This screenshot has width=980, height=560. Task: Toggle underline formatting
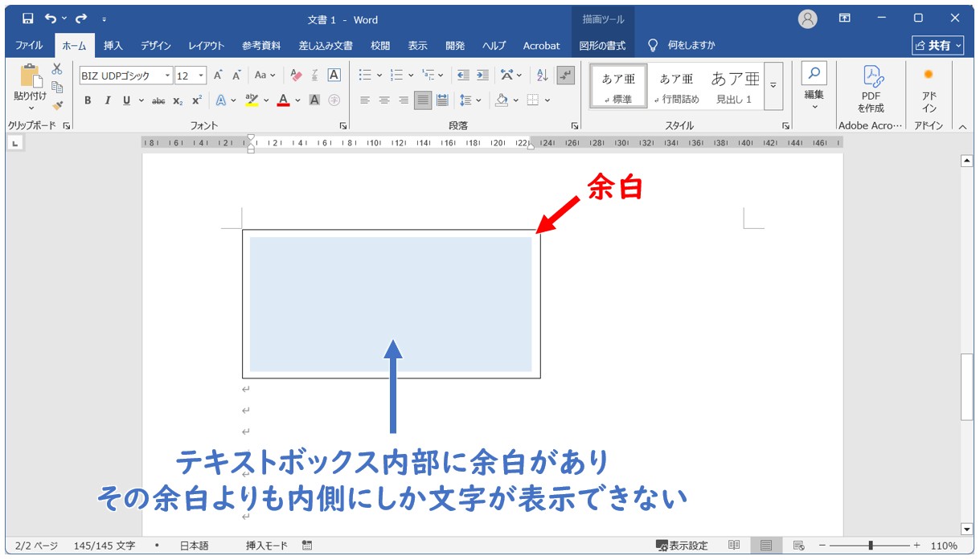(x=126, y=100)
